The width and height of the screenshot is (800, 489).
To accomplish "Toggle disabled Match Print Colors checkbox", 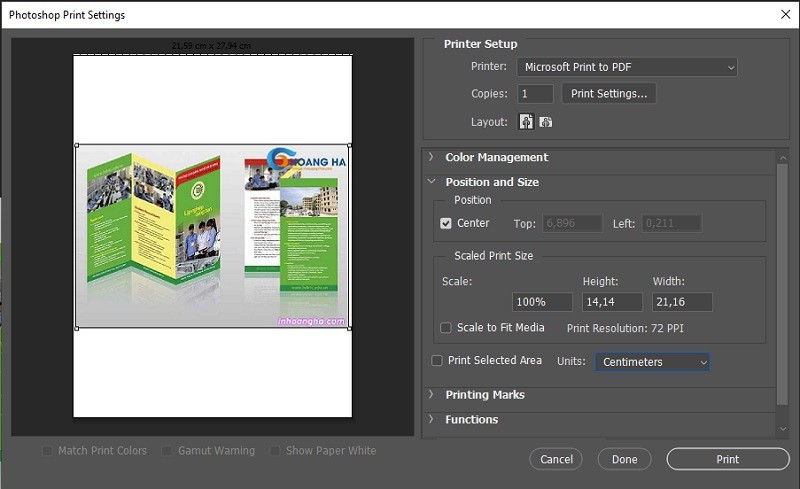I will point(47,451).
